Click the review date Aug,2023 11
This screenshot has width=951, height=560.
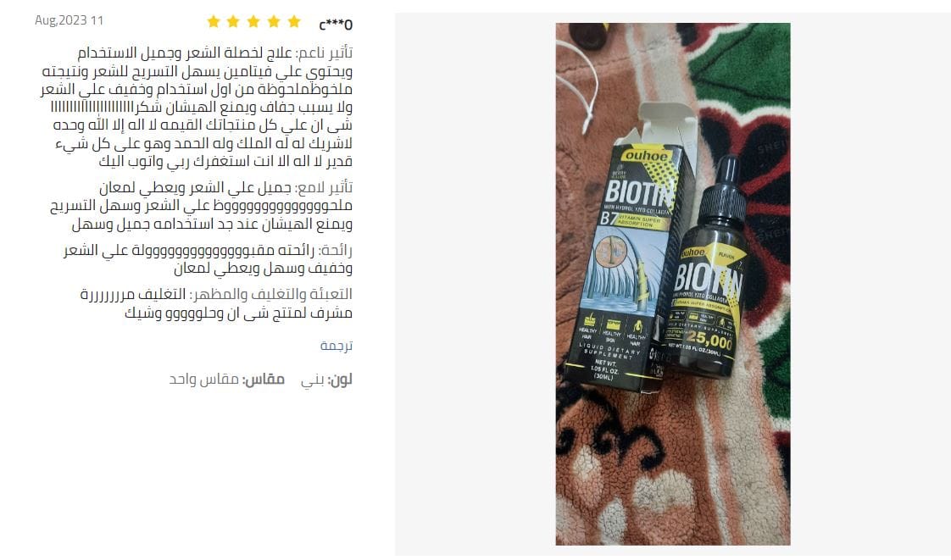pos(70,20)
